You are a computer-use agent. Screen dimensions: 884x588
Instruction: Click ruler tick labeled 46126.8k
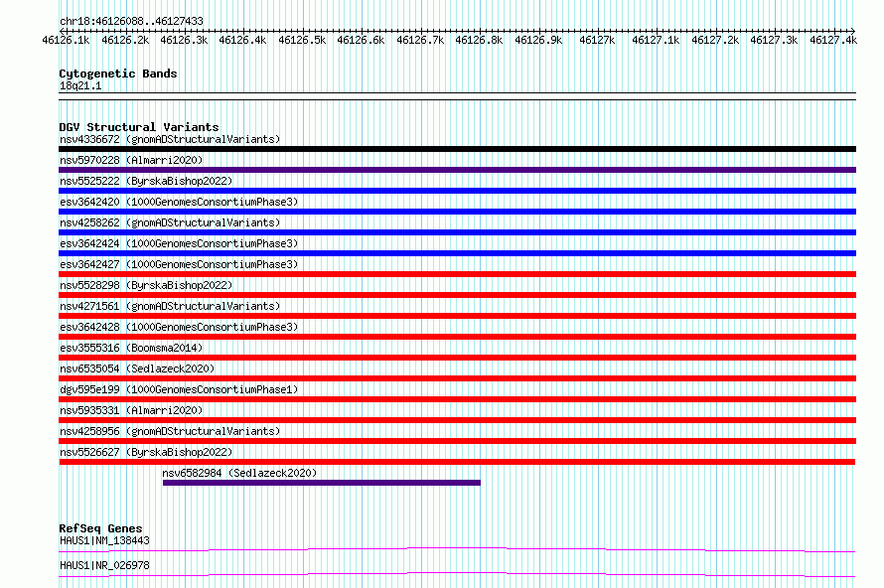[479, 40]
